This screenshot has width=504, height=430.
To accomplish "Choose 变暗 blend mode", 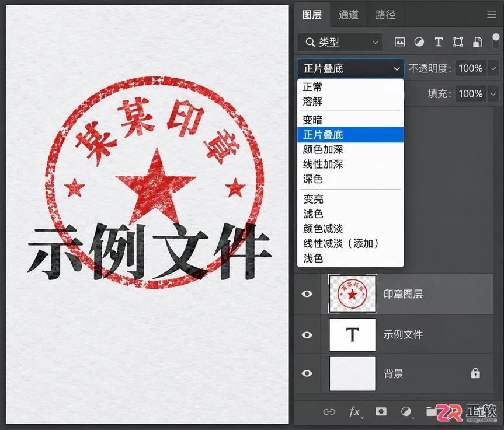I will pyautogui.click(x=350, y=120).
